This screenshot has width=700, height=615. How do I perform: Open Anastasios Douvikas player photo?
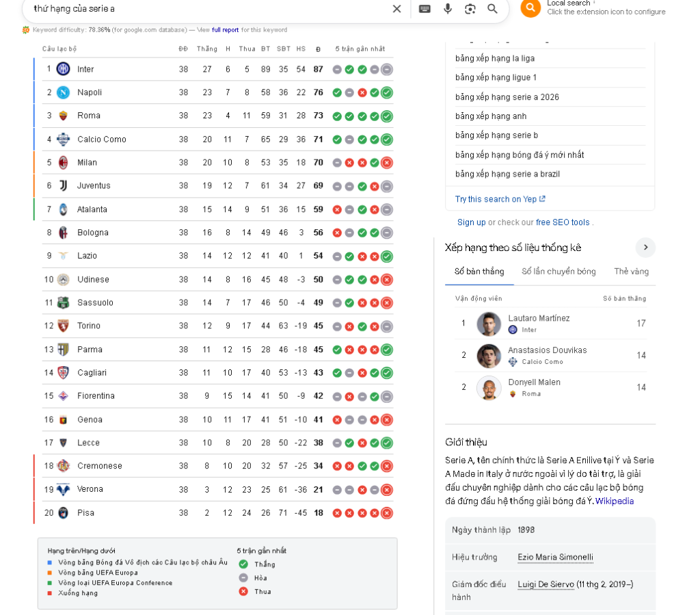[x=489, y=356]
